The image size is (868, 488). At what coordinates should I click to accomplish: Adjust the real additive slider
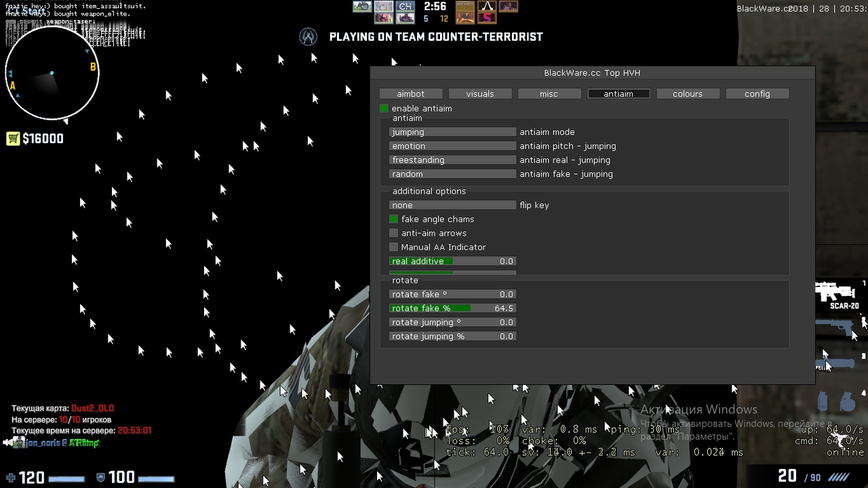pyautogui.click(x=453, y=261)
